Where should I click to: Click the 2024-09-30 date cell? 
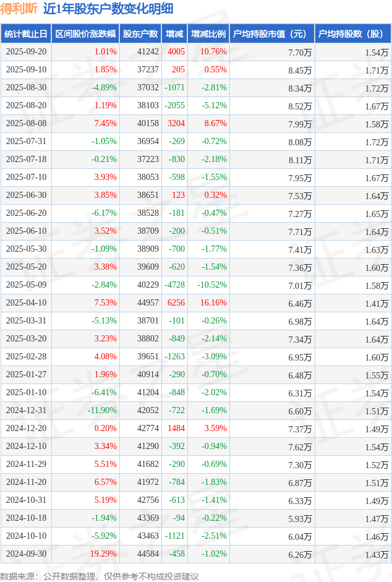click(x=26, y=554)
